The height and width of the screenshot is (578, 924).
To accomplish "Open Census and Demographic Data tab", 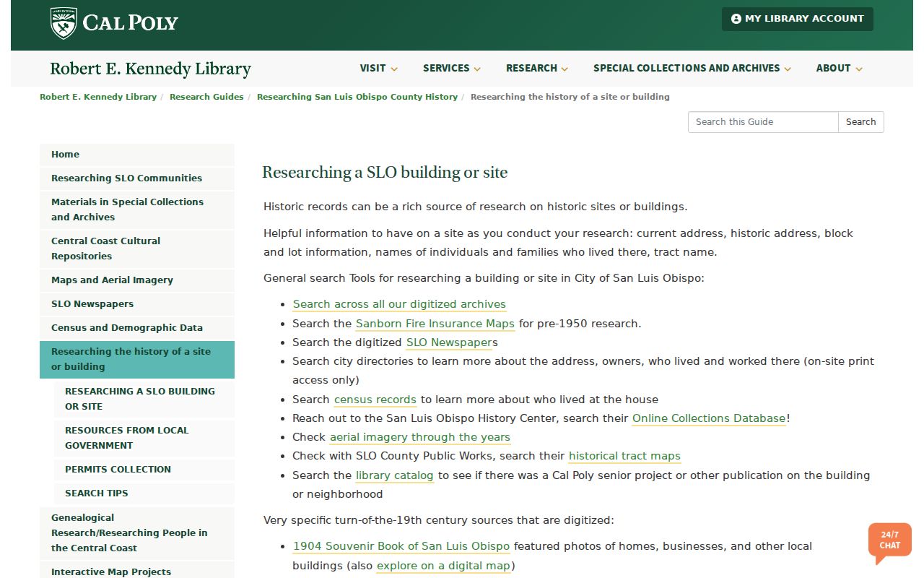I will [x=137, y=328].
